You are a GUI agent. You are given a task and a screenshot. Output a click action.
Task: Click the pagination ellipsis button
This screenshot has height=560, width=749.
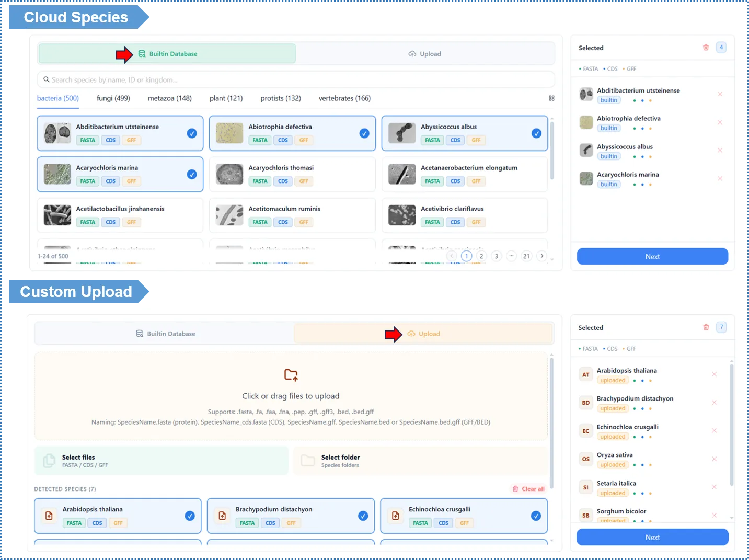pyautogui.click(x=511, y=256)
